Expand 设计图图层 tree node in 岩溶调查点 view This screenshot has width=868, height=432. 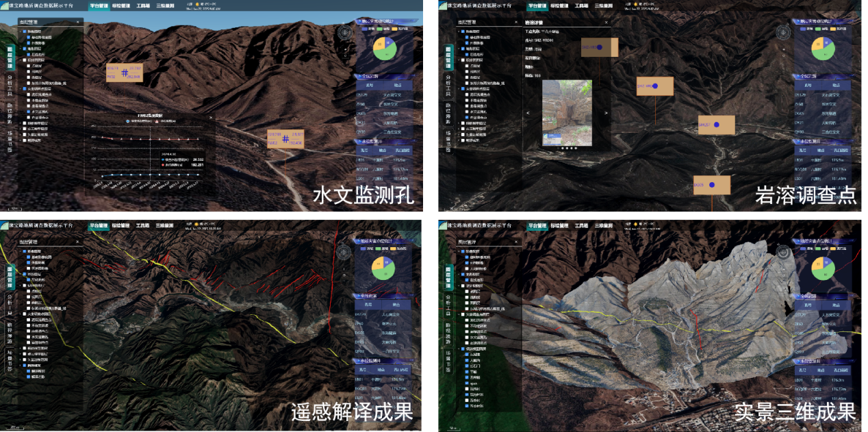(x=458, y=60)
